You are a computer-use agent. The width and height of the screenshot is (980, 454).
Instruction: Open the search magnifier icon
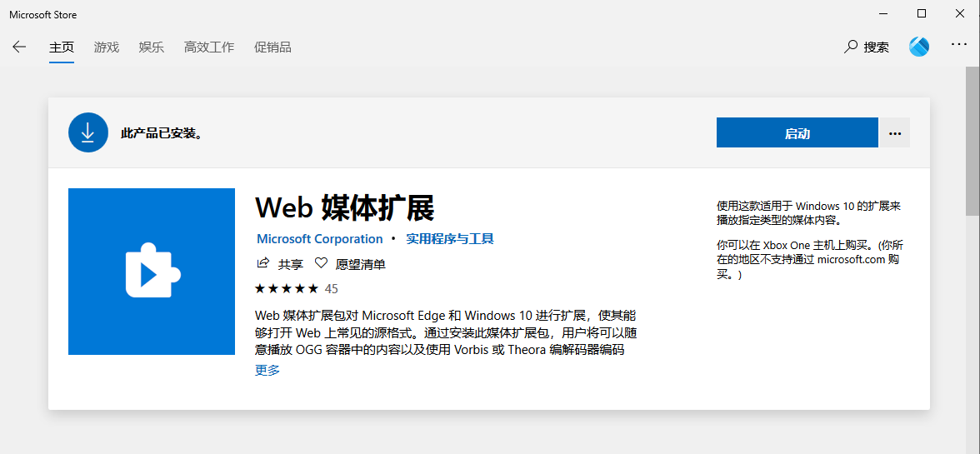coord(851,47)
